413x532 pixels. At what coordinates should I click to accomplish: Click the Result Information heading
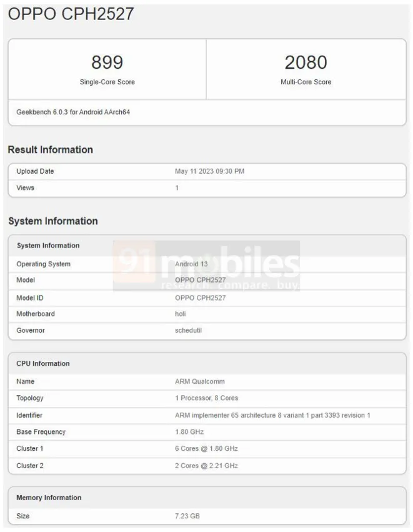(51, 149)
